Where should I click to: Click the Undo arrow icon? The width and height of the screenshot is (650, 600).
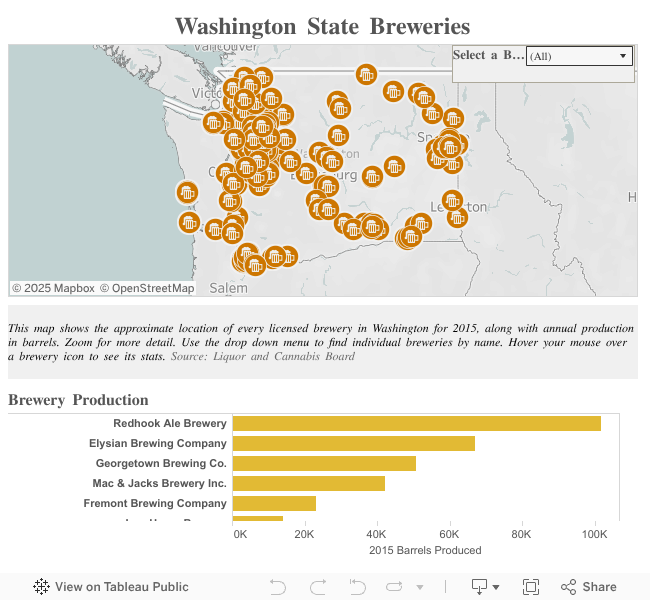pyautogui.click(x=278, y=587)
